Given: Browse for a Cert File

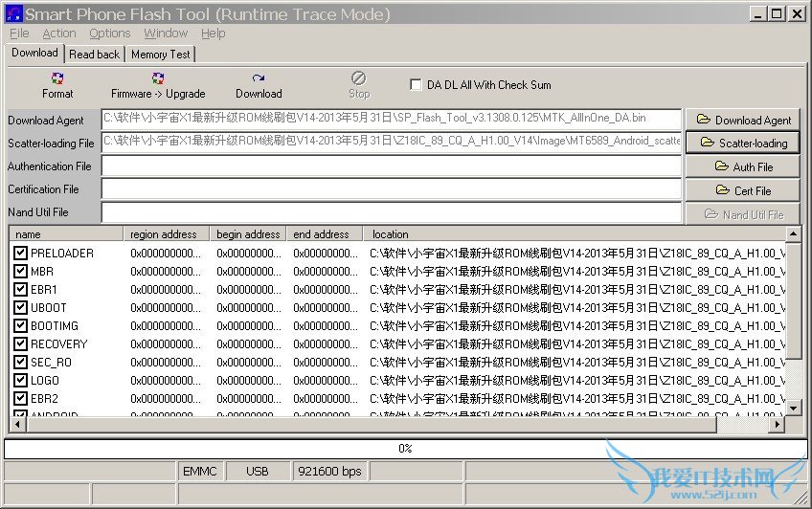Looking at the screenshot, I should pyautogui.click(x=742, y=190).
